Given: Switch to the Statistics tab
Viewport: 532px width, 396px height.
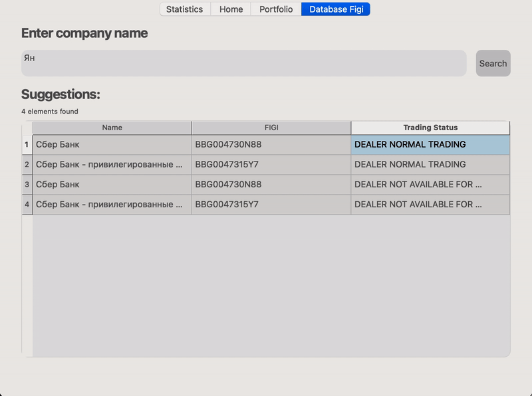Looking at the screenshot, I should pos(185,9).
